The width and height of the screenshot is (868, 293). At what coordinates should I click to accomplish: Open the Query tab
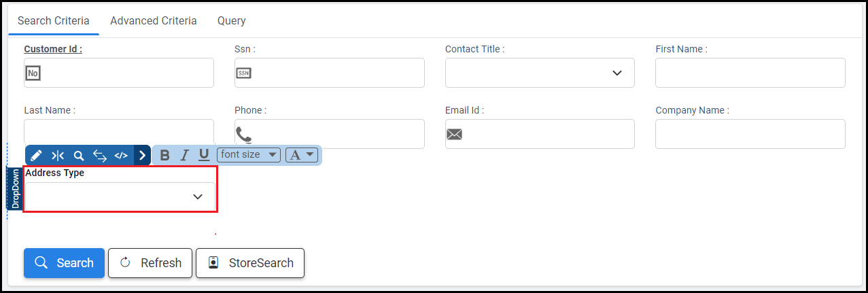[231, 20]
